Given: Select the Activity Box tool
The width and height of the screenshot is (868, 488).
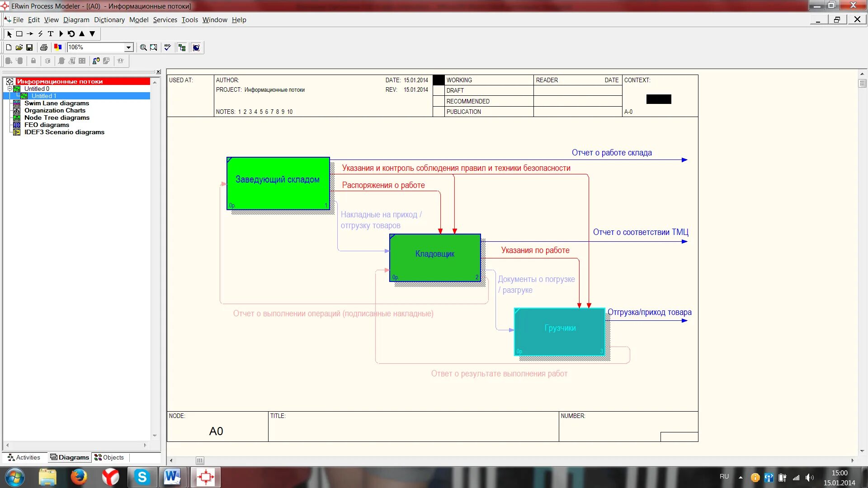Looking at the screenshot, I should point(19,34).
